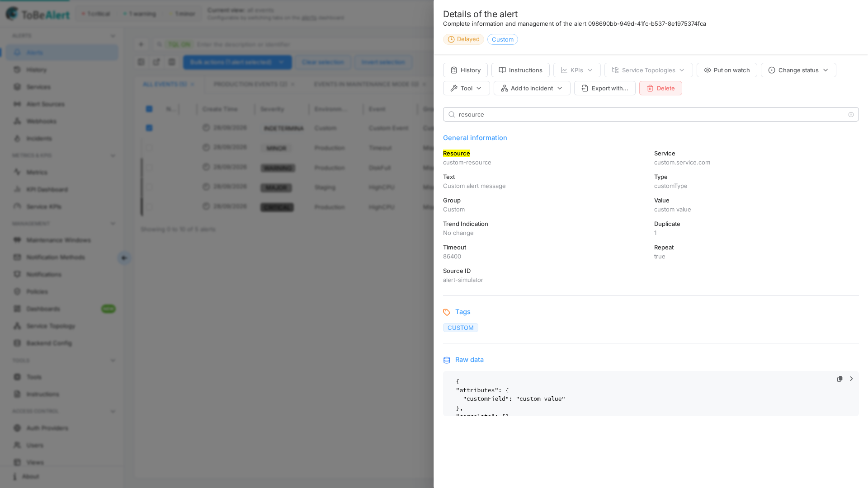
Task: Click the Metrics sidebar icon
Action: (x=17, y=172)
